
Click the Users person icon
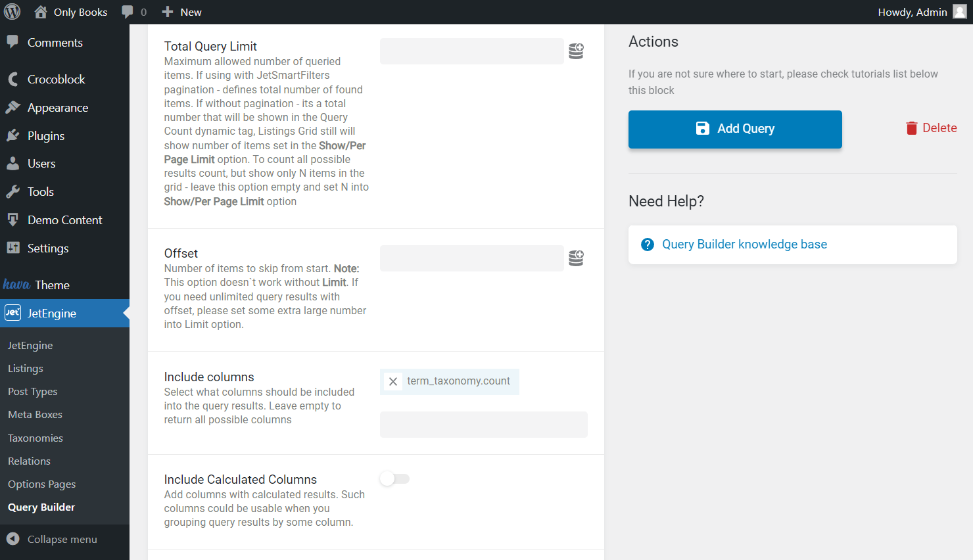(x=12, y=163)
